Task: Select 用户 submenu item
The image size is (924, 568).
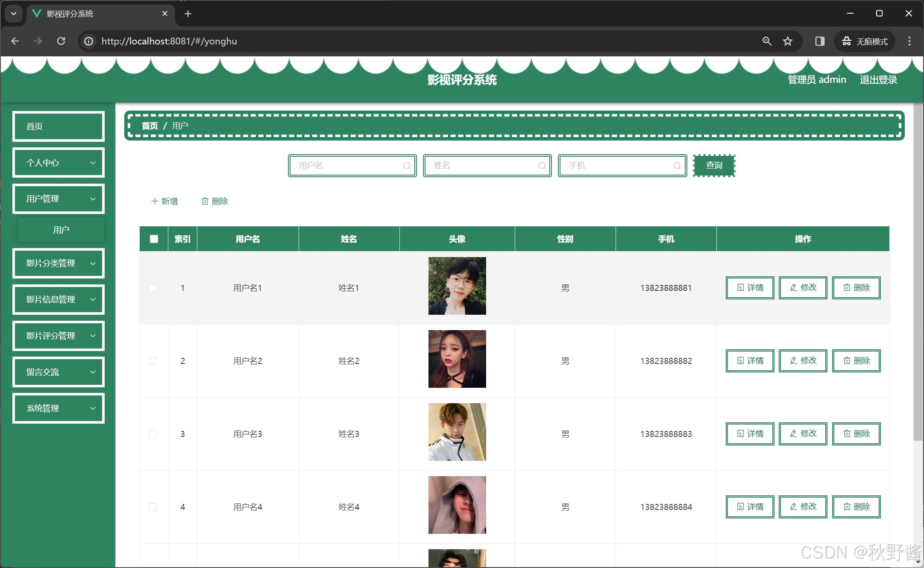Action: [61, 230]
